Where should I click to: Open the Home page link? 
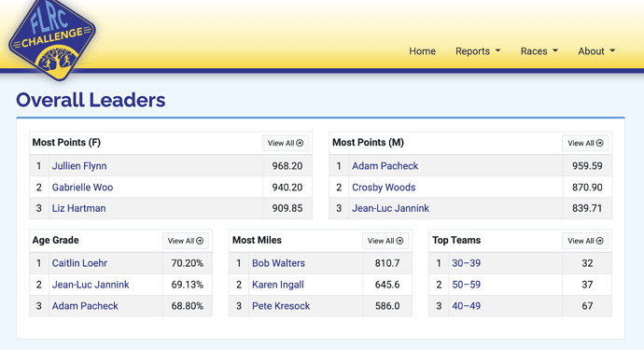[x=422, y=51]
